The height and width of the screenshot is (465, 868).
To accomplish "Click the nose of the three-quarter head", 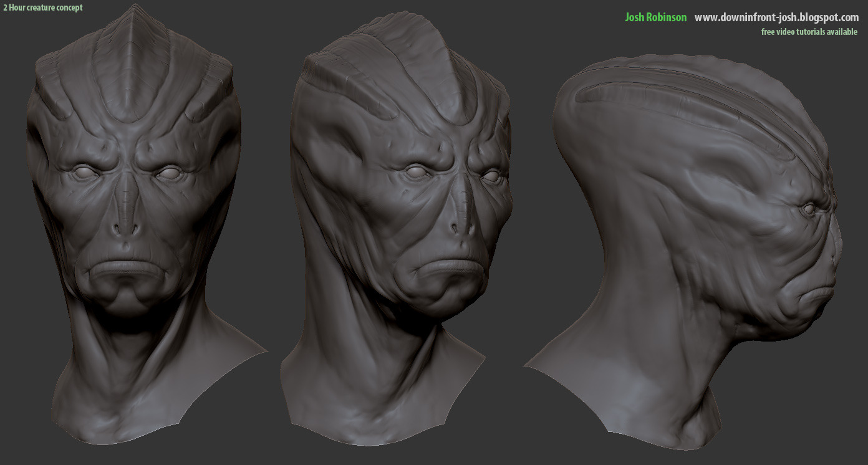I will [463, 215].
